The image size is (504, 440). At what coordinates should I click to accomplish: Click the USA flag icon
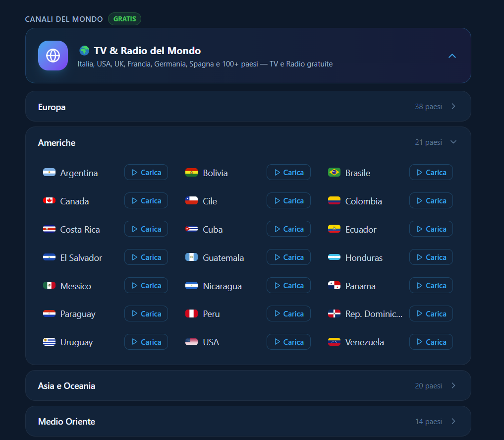pos(192,342)
